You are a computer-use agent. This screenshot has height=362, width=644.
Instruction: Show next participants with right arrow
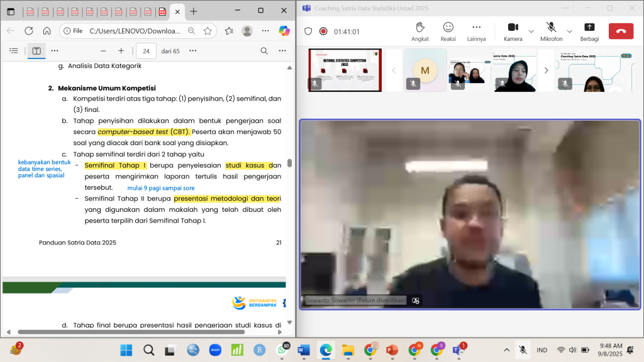point(546,70)
